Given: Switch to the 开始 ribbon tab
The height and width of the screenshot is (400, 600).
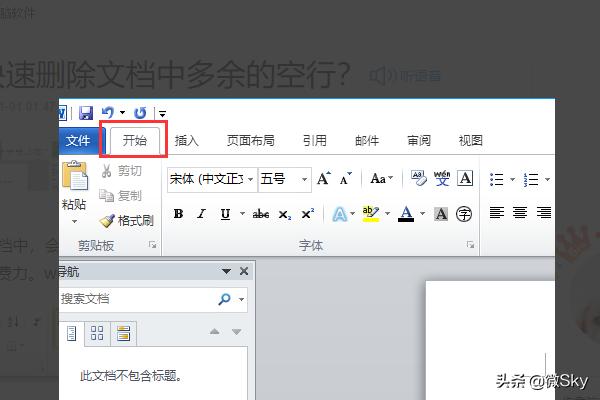Looking at the screenshot, I should [x=134, y=140].
